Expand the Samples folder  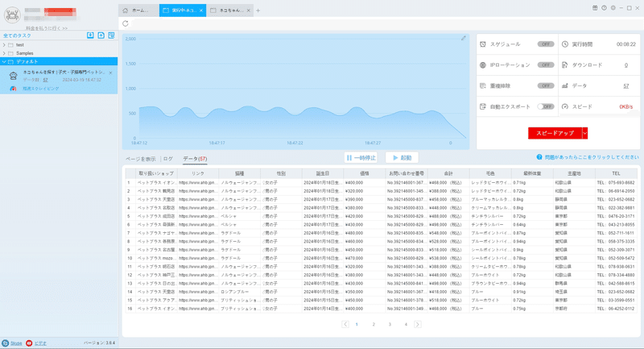pyautogui.click(x=4, y=53)
